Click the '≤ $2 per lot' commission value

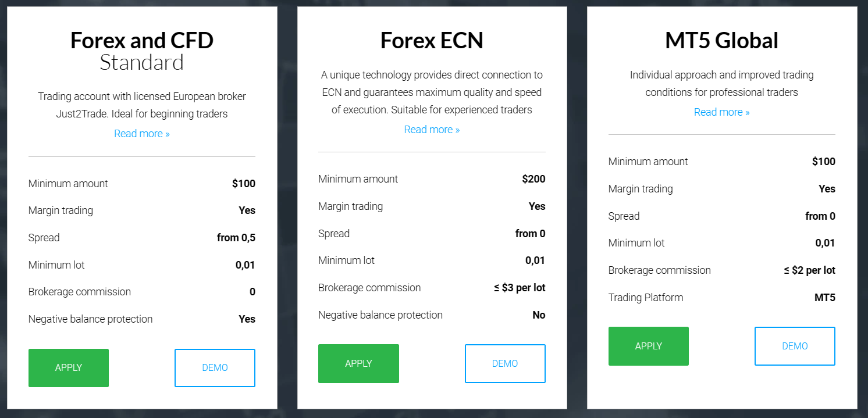click(x=809, y=270)
